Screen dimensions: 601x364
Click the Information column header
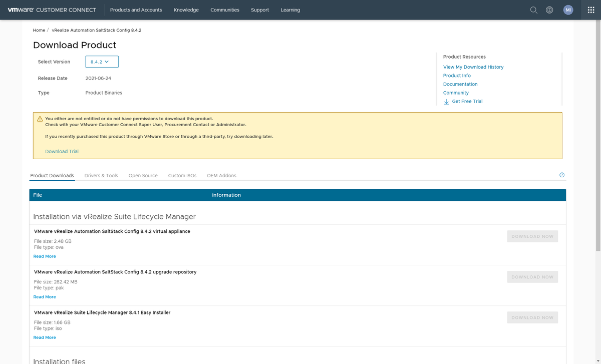[226, 195]
